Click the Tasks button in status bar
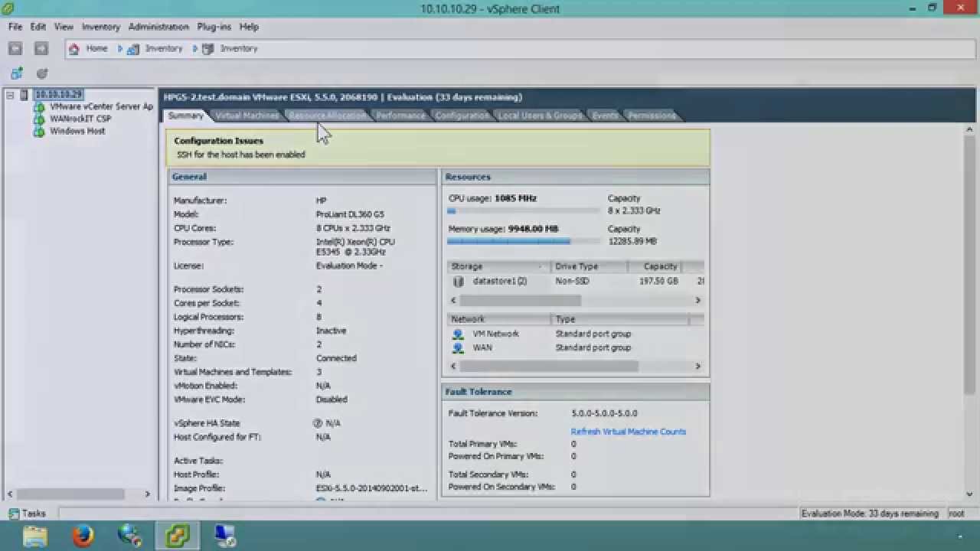The image size is (980, 551). 28,514
